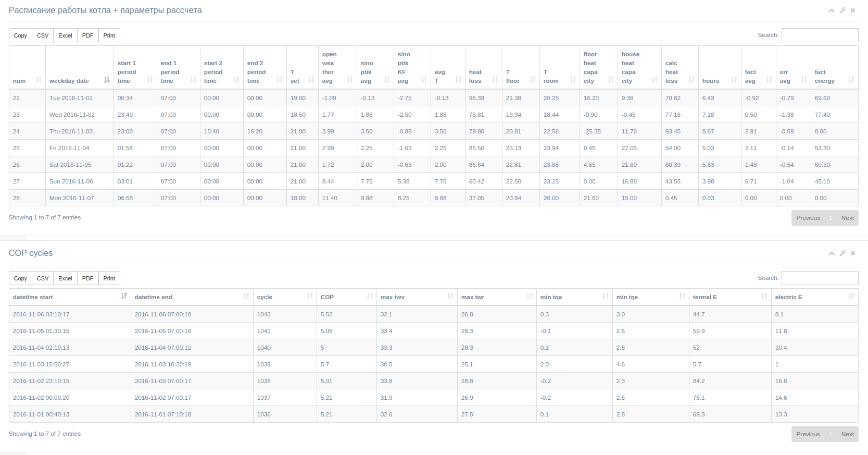
Task: Sort COP cycles by datetime start icon
Action: pyautogui.click(x=124, y=296)
